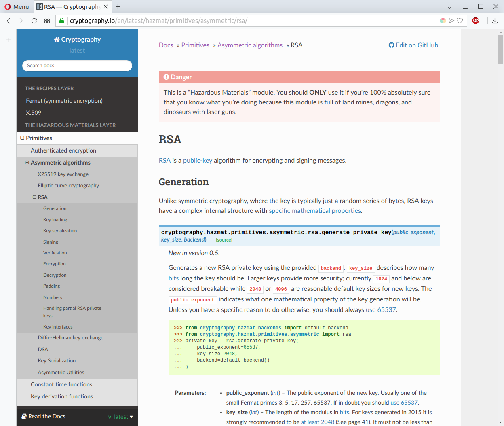Open the Opera Menu button

(x=17, y=6)
